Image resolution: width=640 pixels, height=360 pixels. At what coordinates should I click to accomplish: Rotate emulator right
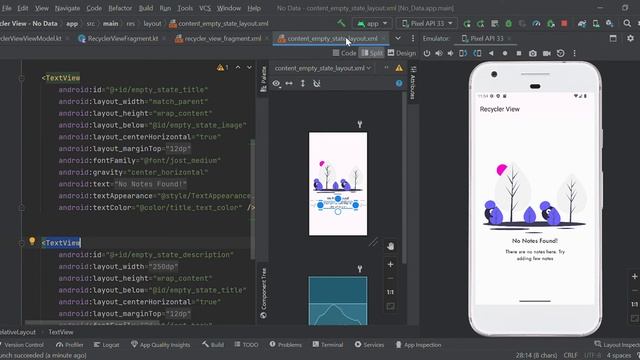(x=477, y=53)
